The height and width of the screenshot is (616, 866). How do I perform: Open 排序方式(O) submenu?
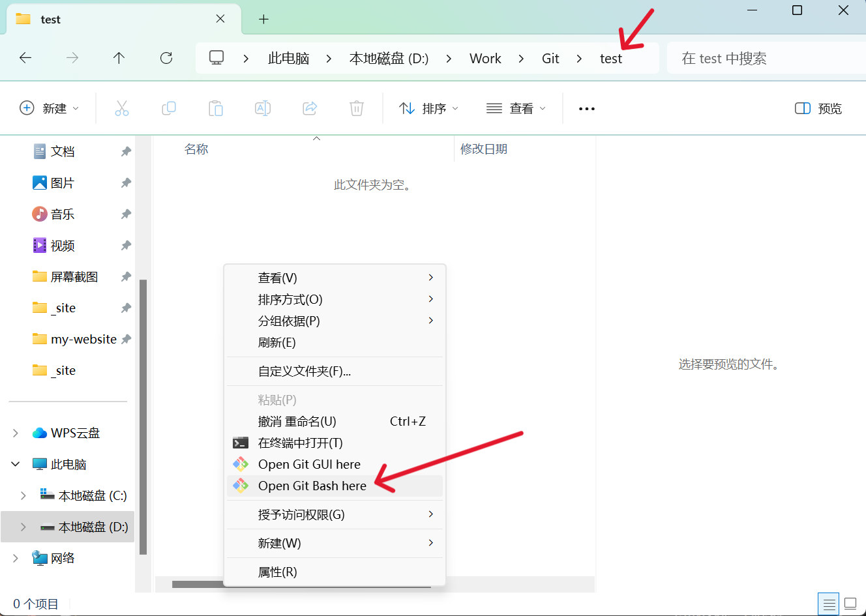click(x=335, y=299)
